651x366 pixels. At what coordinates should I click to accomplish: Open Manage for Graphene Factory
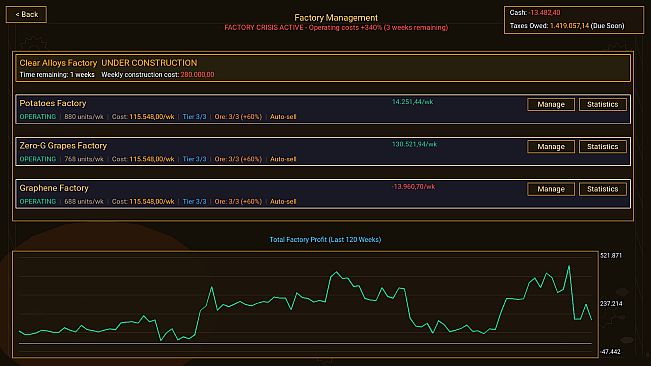(551, 189)
